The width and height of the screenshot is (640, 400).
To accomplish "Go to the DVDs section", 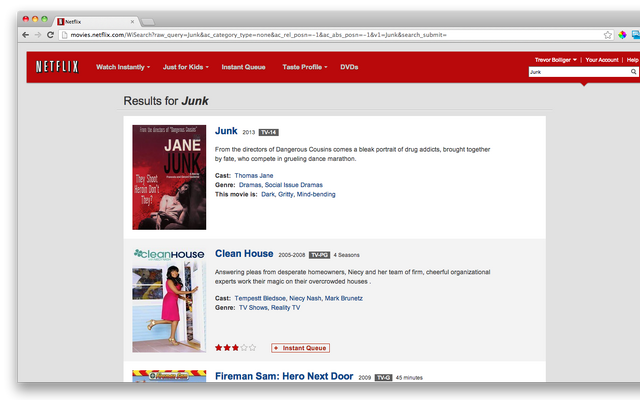I will click(x=349, y=67).
